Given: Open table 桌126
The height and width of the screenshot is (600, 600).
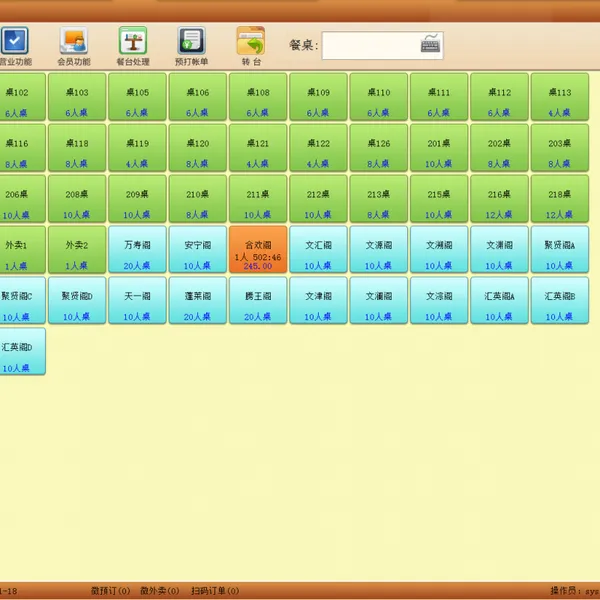Looking at the screenshot, I should coord(379,148).
